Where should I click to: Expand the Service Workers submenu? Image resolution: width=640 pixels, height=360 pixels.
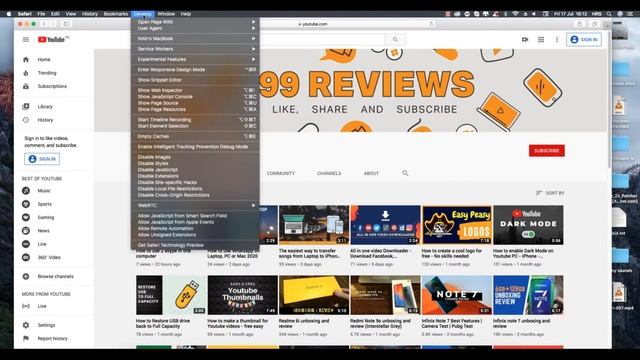coord(195,49)
